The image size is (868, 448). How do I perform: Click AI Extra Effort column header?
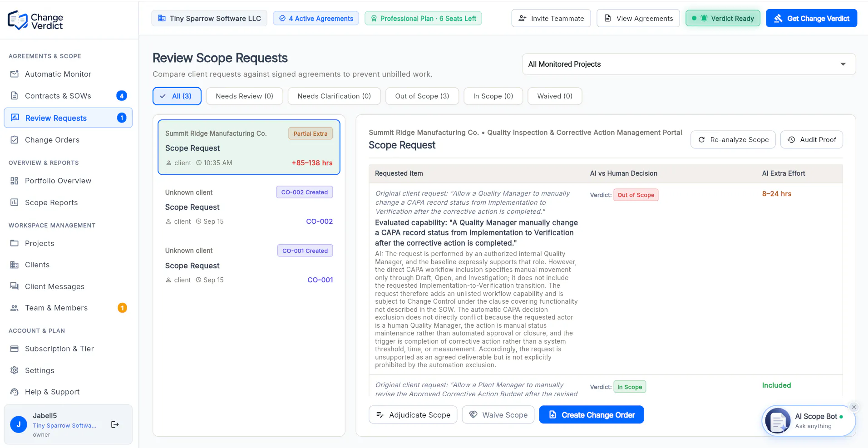(x=784, y=173)
